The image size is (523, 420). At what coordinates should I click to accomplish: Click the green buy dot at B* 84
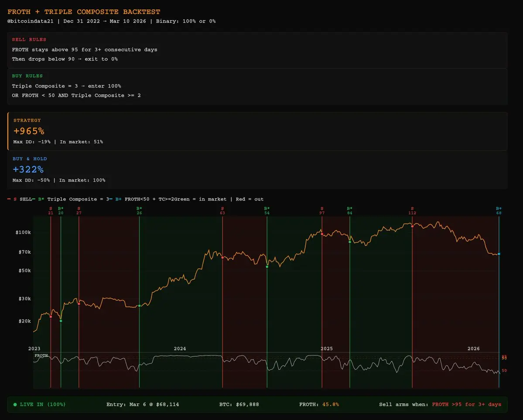[x=349, y=241]
